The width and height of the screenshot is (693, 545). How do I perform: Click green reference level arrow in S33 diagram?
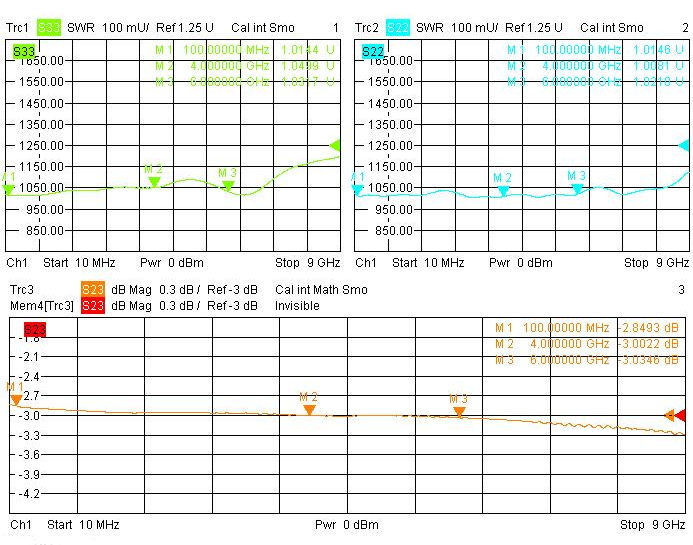tap(335, 145)
